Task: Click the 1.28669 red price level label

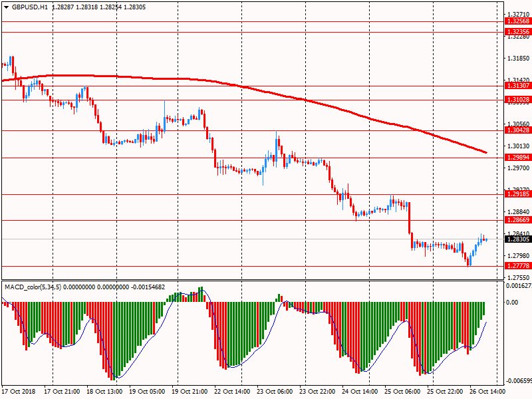Action: click(x=517, y=220)
